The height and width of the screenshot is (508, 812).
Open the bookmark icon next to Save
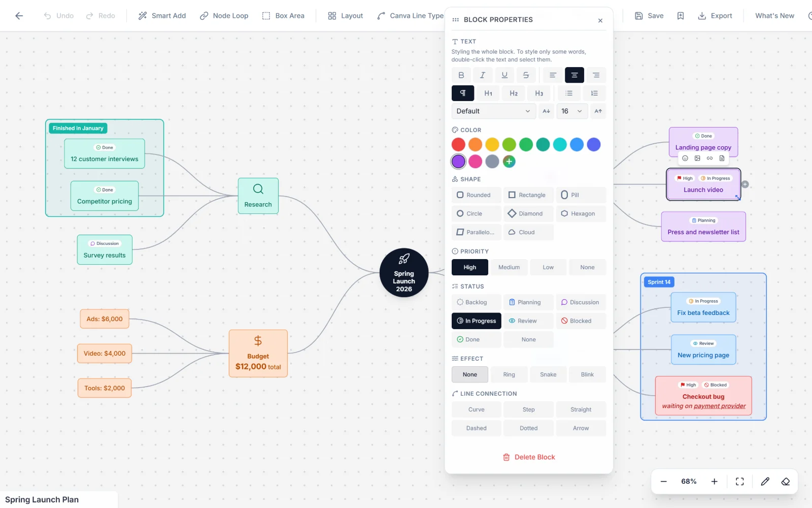pyautogui.click(x=681, y=16)
